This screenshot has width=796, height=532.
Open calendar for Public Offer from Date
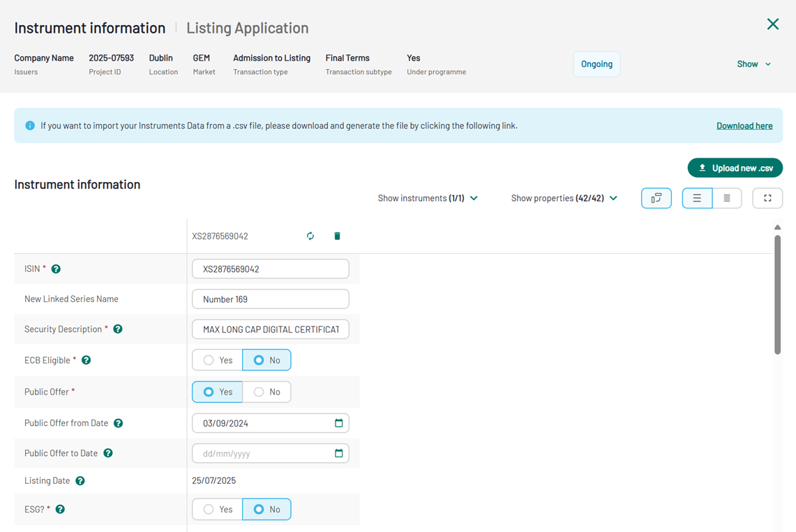338,423
